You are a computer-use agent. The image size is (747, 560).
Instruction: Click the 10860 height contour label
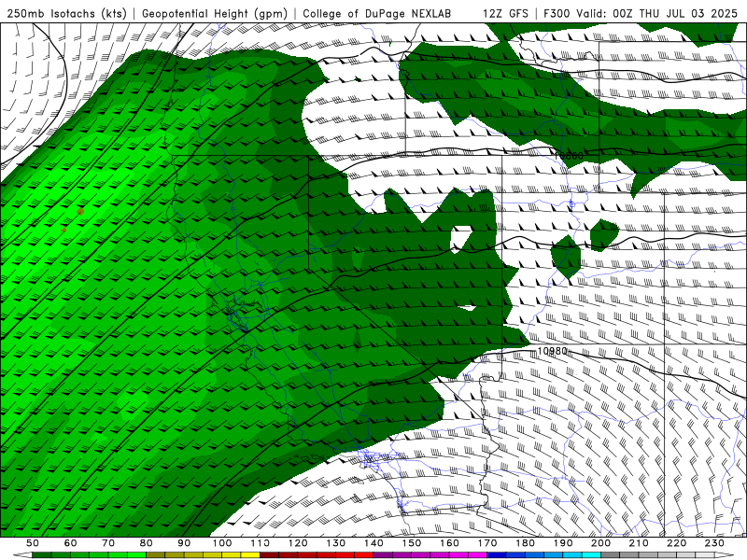click(569, 156)
